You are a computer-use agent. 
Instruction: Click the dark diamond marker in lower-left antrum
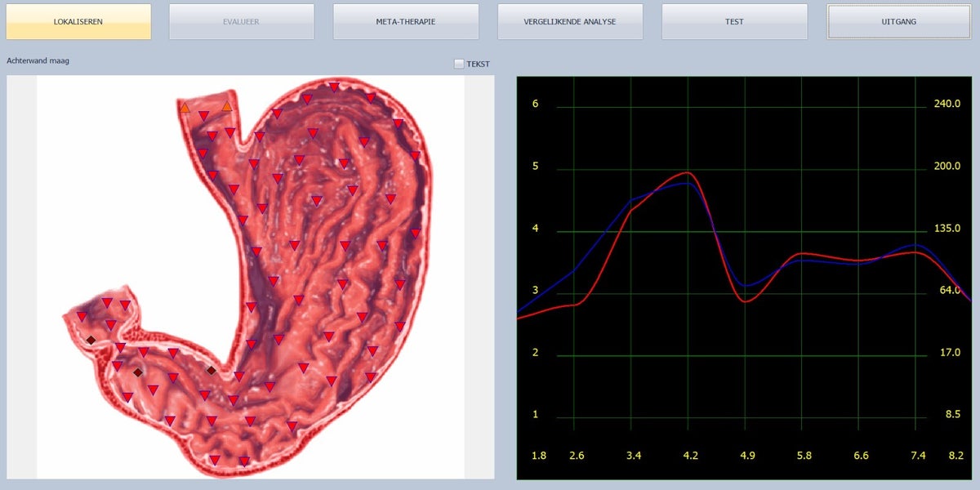click(138, 372)
